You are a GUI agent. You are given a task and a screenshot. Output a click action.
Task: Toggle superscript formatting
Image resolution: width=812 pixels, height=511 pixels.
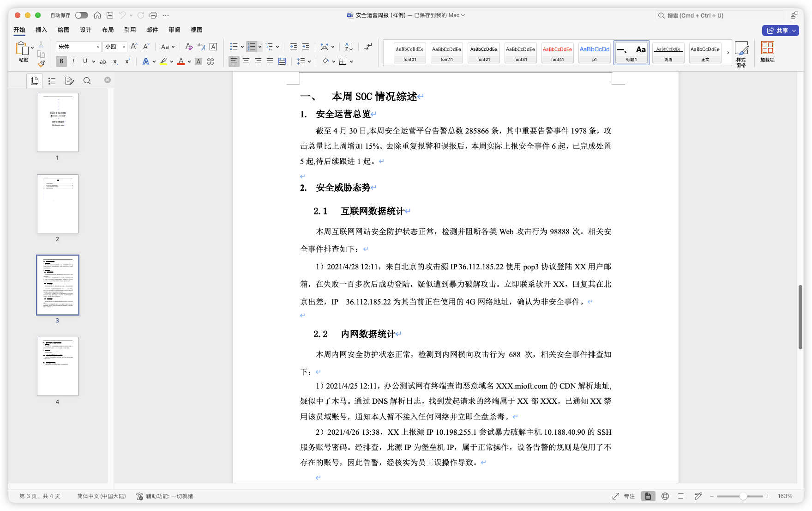click(126, 61)
